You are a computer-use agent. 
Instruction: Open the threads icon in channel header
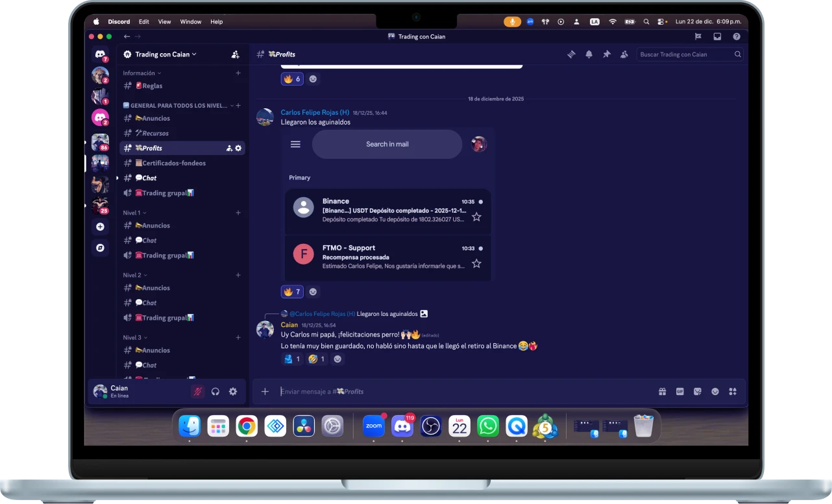coord(571,54)
